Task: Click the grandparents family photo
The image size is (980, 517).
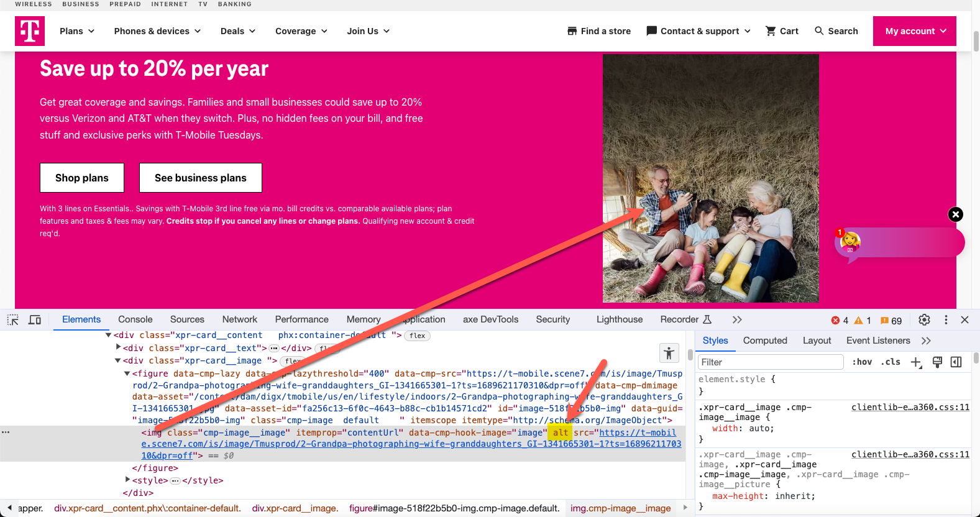Action: coord(710,178)
